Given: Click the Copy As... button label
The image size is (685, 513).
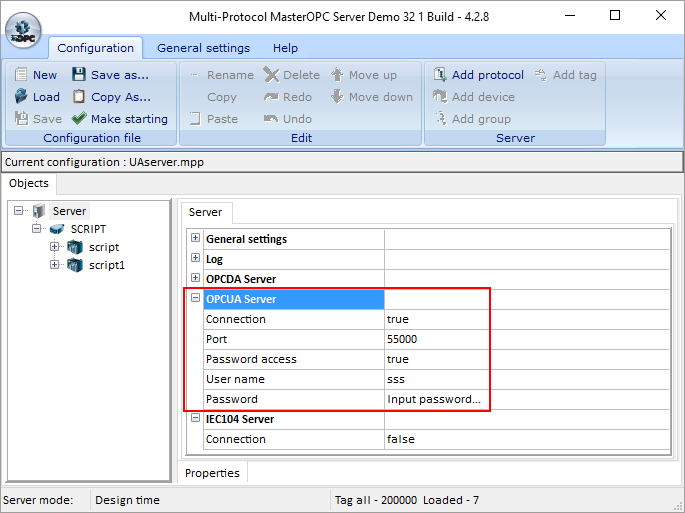Looking at the screenshot, I should tap(121, 97).
